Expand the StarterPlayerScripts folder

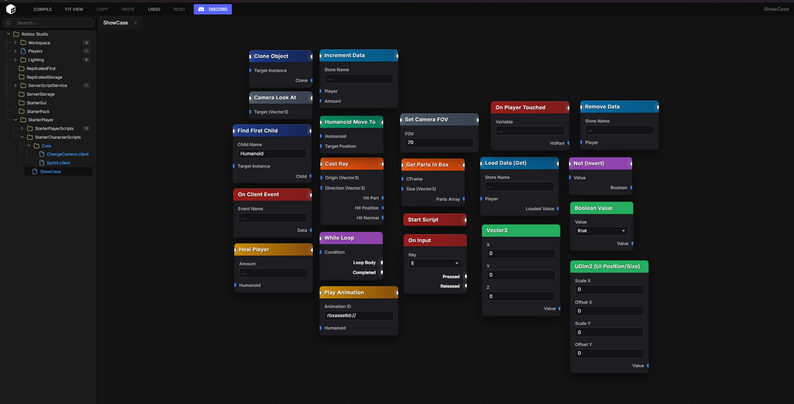point(22,129)
